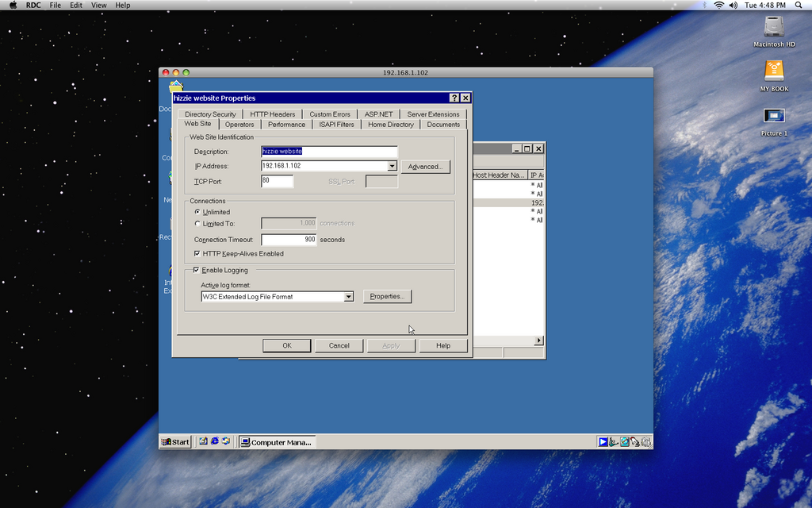This screenshot has width=812, height=508.
Task: Switch to the HTTP Headers tab
Action: click(273, 114)
